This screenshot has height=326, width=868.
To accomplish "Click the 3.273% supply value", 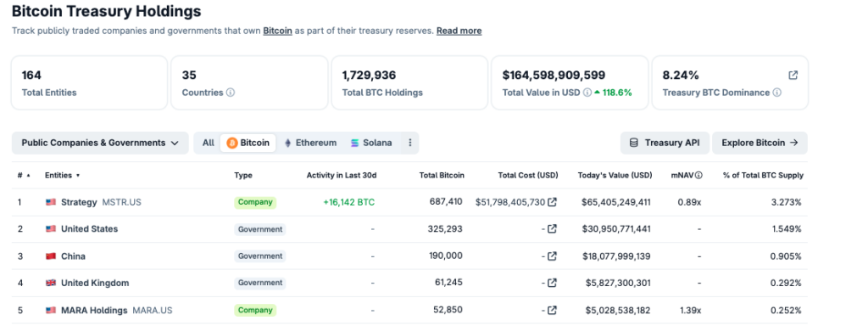I will coord(786,202).
